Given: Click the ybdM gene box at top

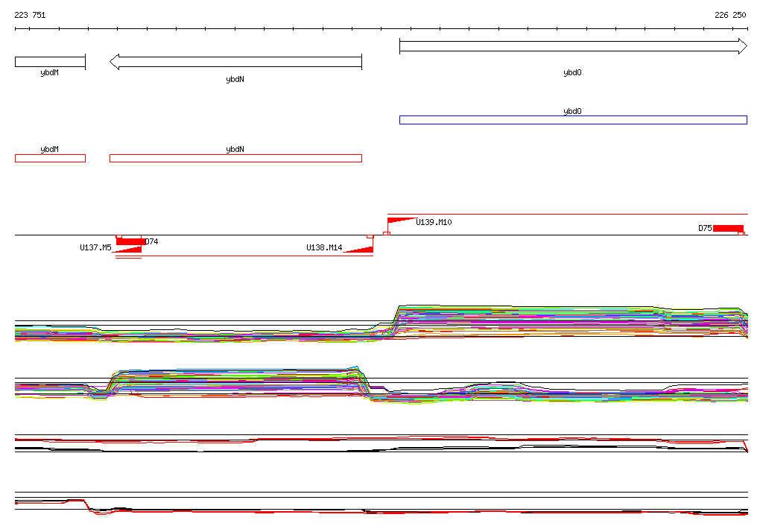Looking at the screenshot, I should [50, 62].
